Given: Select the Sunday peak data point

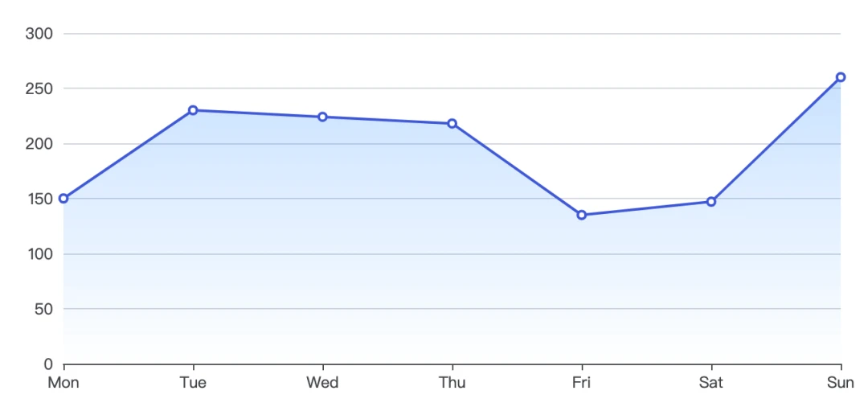Looking at the screenshot, I should (x=841, y=77).
